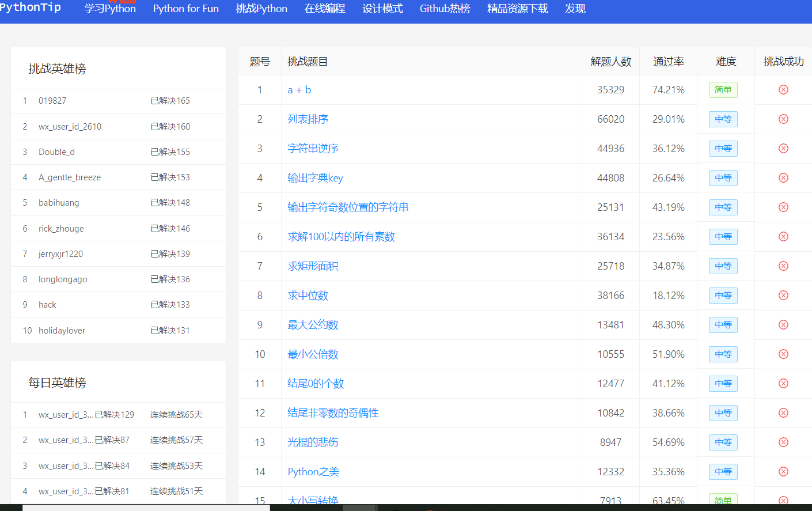Click the PythonTip logo
The width and height of the screenshot is (812, 511).
click(x=31, y=7)
